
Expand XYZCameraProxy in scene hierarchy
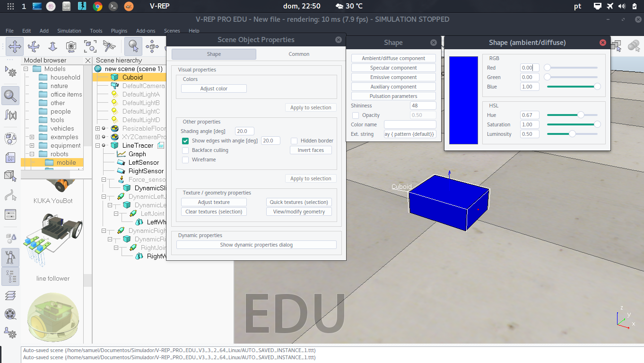point(97,137)
